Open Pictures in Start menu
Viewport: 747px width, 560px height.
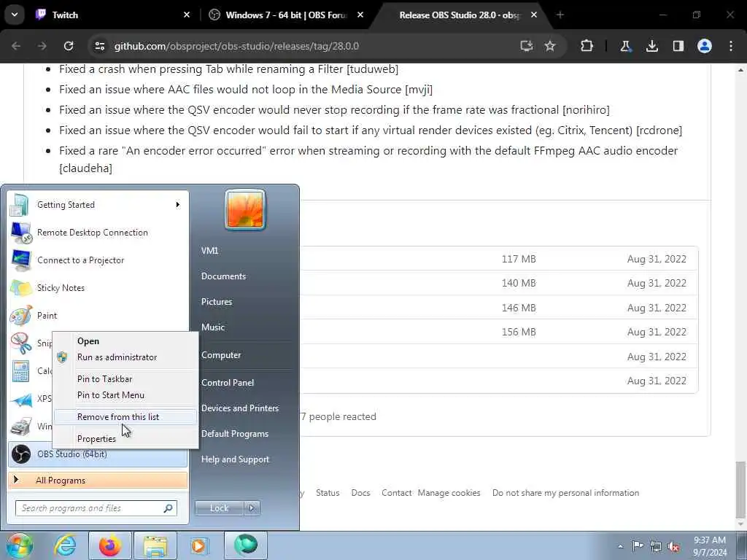point(217,302)
